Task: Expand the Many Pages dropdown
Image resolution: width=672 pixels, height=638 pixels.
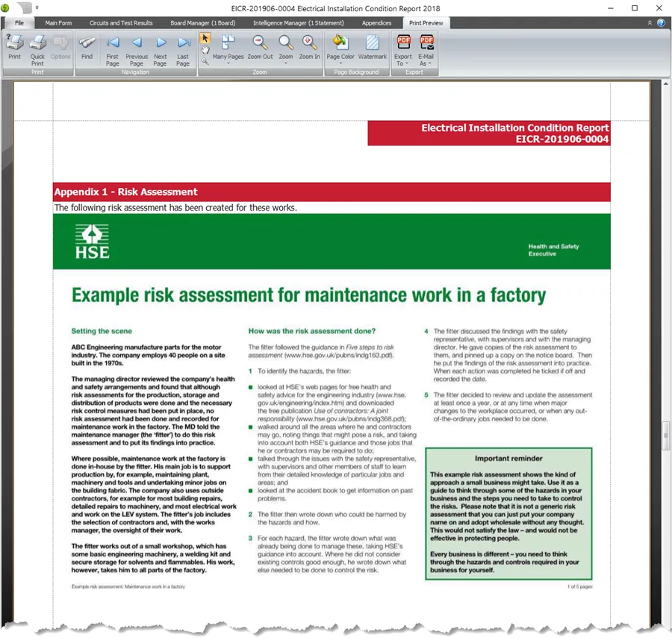Action: pyautogui.click(x=228, y=63)
